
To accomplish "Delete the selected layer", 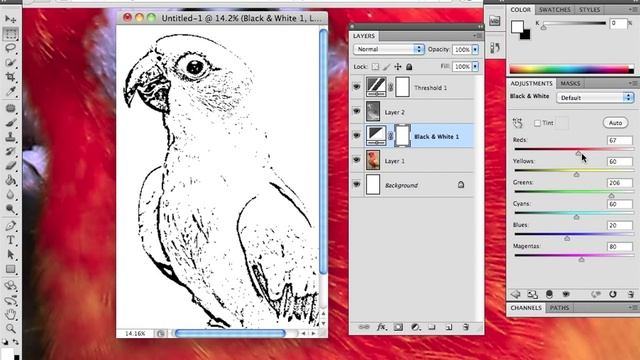I will click(465, 327).
